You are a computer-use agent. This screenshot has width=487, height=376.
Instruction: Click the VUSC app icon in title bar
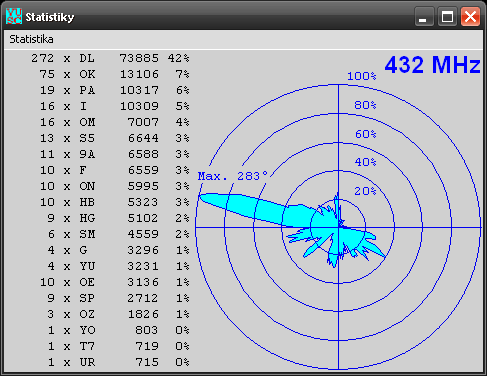point(14,16)
